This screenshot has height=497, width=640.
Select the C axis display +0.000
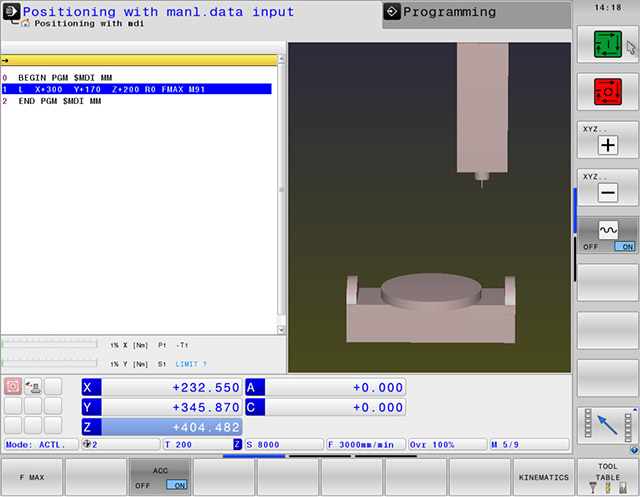click(325, 407)
